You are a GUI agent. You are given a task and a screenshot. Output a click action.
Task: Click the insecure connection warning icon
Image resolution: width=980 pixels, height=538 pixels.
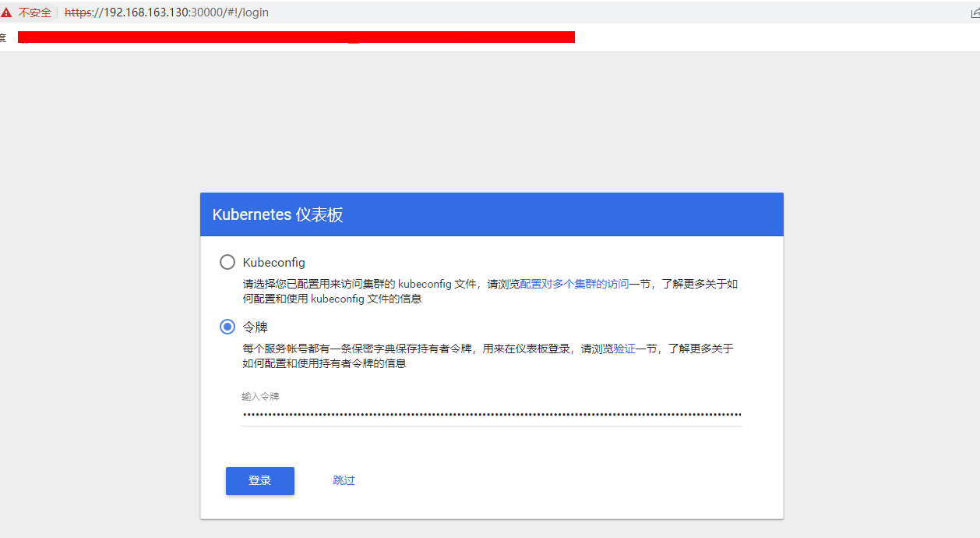click(x=6, y=12)
